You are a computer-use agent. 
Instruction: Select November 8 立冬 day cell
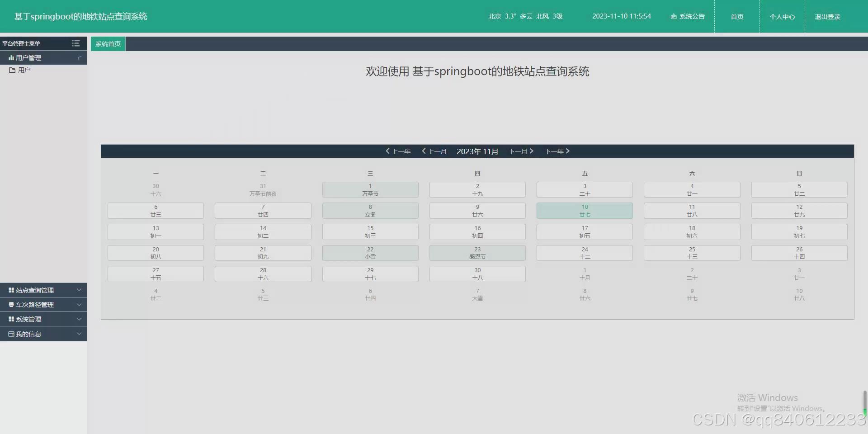tap(370, 211)
